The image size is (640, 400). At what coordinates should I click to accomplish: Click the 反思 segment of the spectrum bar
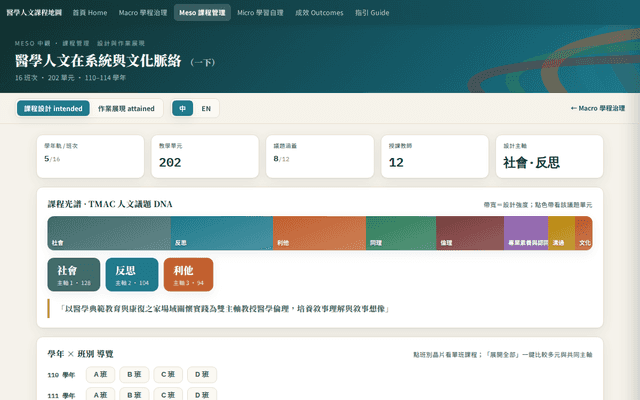(222, 233)
